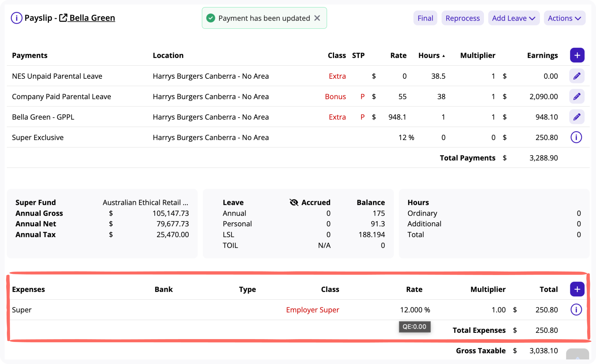This screenshot has width=596, height=364.
Task: Click the green success checkmark icon
Action: tap(211, 18)
